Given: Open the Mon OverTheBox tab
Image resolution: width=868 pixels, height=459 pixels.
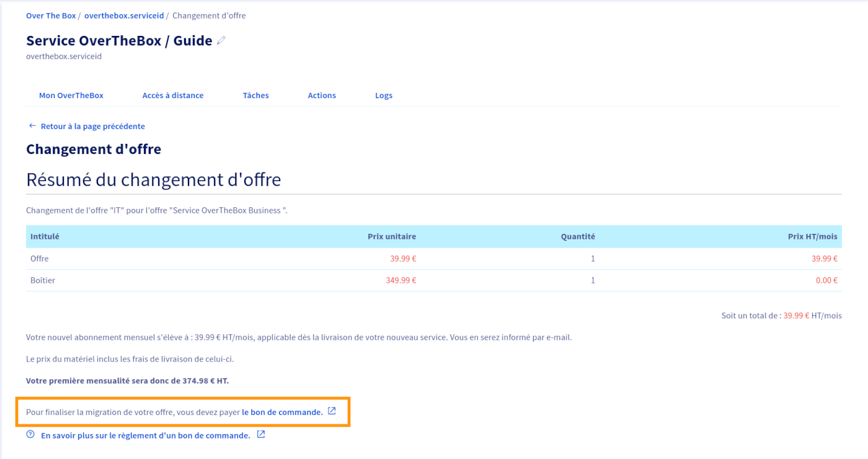Looking at the screenshot, I should (x=71, y=96).
